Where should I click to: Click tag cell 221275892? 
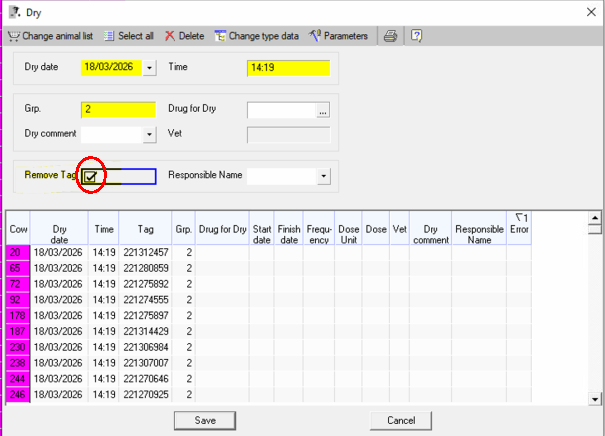coord(145,284)
